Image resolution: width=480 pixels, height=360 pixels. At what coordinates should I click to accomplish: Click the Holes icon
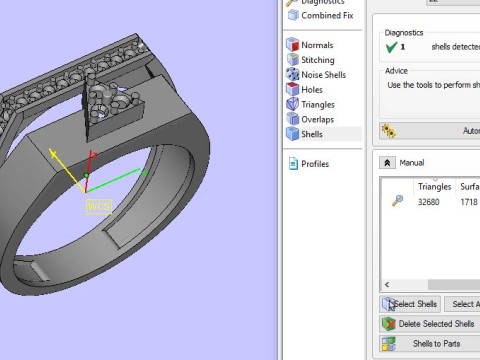point(293,89)
